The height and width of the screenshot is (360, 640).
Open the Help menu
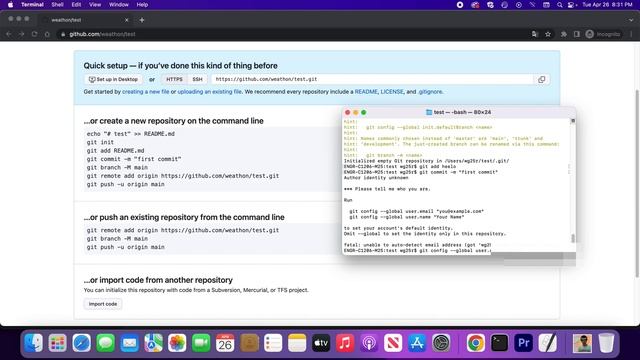click(142, 5)
